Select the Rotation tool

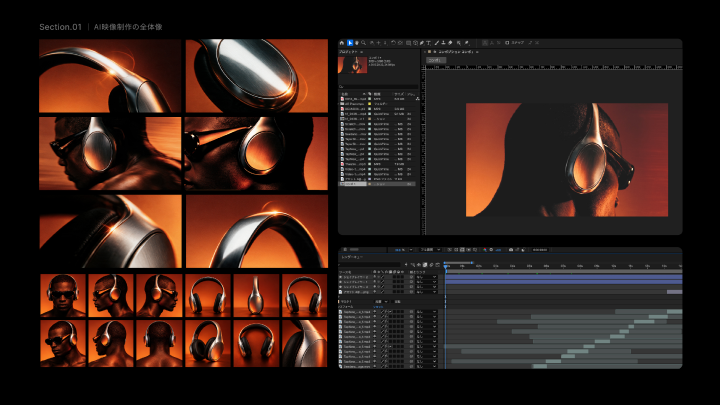[393, 43]
